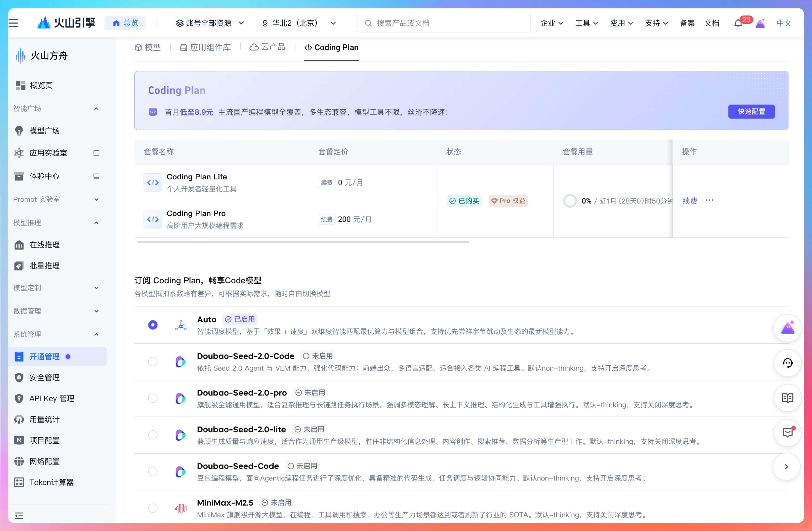The image size is (812, 531).
Task: Click the customer service headset floating icon
Action: [787, 363]
